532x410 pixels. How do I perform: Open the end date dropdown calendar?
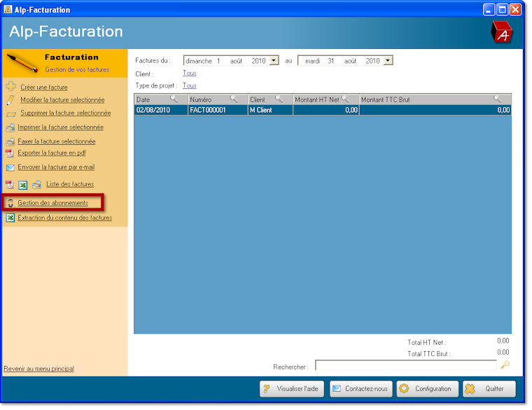[388, 61]
